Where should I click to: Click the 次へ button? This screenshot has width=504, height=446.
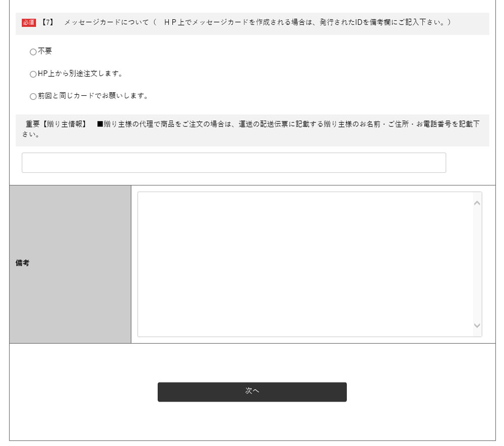tap(251, 392)
